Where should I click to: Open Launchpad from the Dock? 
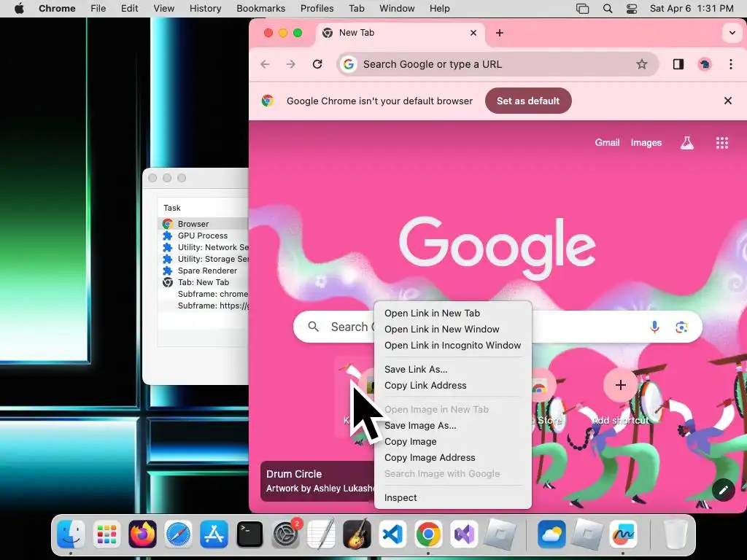tap(107, 534)
